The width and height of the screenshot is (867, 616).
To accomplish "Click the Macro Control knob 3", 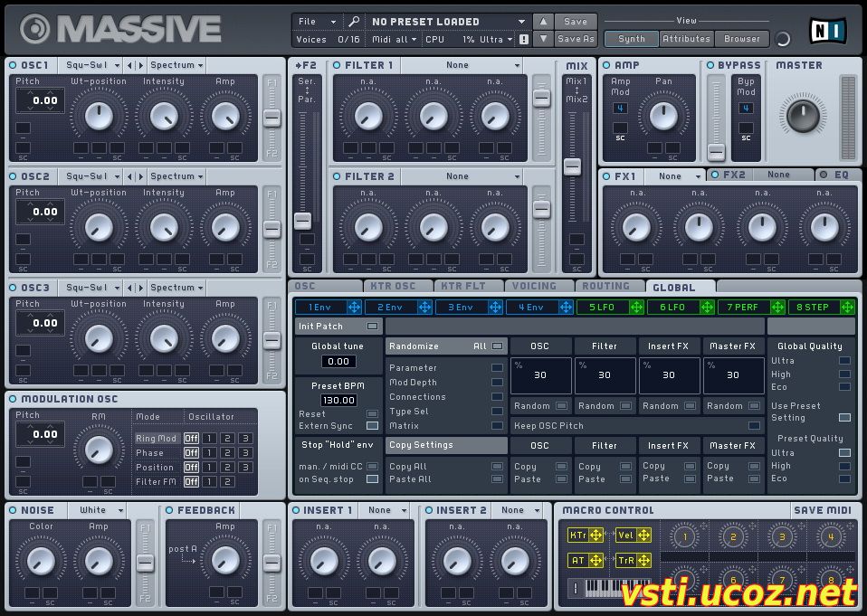I will click(x=782, y=536).
